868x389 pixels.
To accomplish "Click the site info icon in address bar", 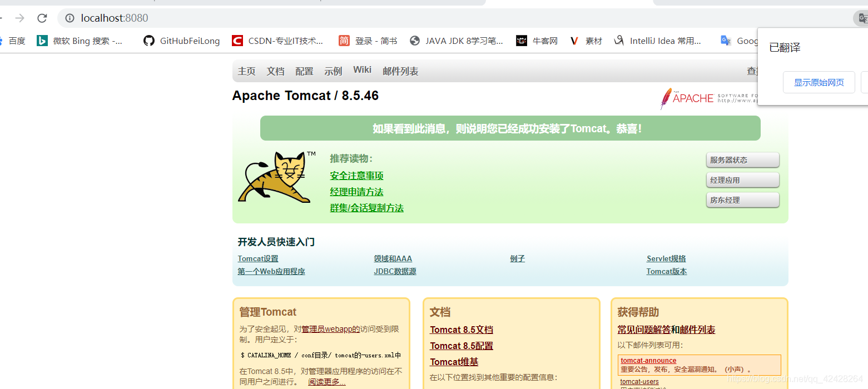I will [70, 18].
